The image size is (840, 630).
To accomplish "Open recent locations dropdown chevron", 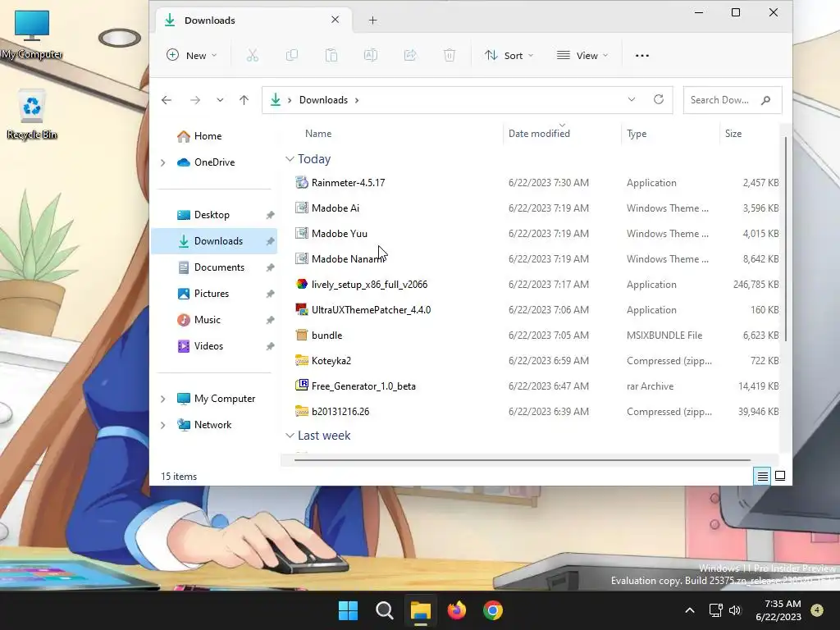I will (220, 100).
